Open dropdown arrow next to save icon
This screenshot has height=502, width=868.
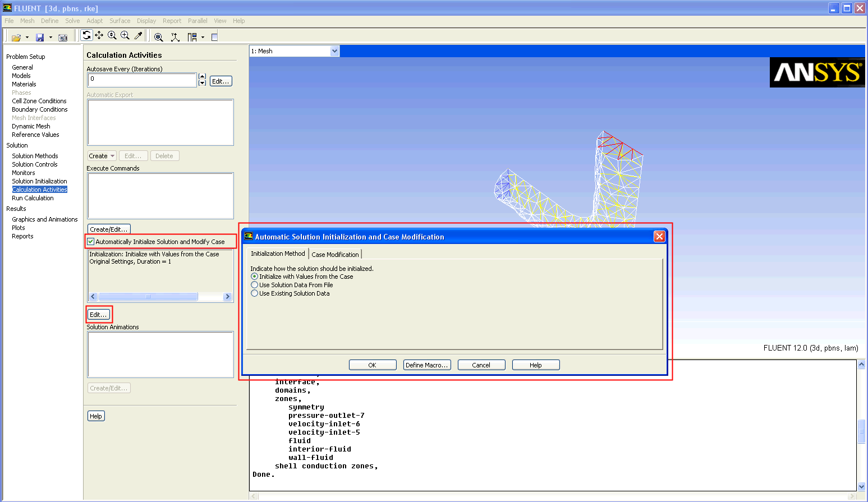coord(50,38)
